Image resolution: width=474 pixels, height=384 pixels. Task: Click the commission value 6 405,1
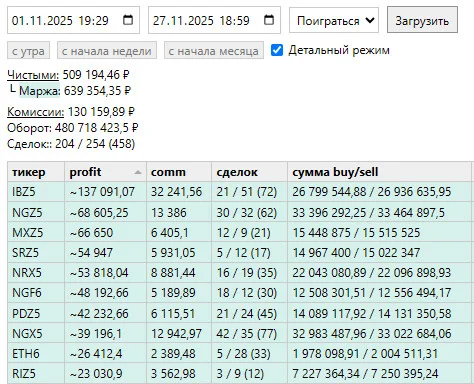[169, 232]
